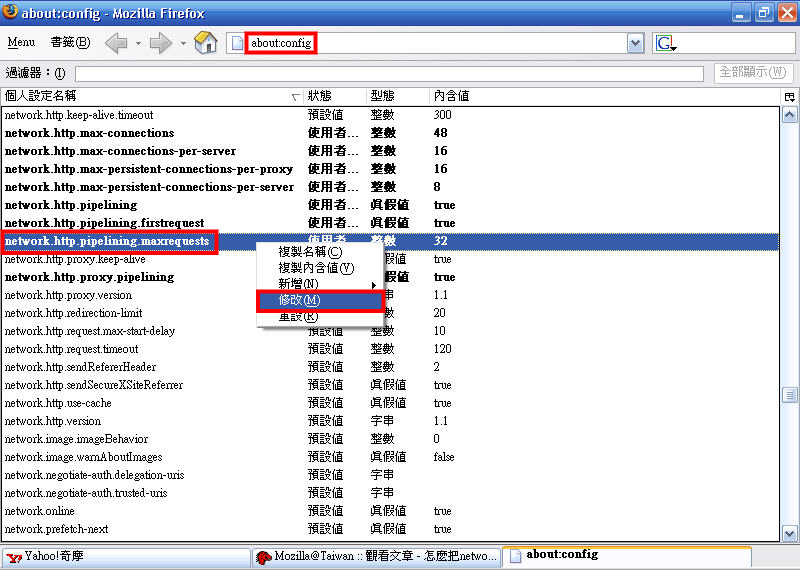
Task: Choose 修改(M) from context menu
Action: pos(320,300)
